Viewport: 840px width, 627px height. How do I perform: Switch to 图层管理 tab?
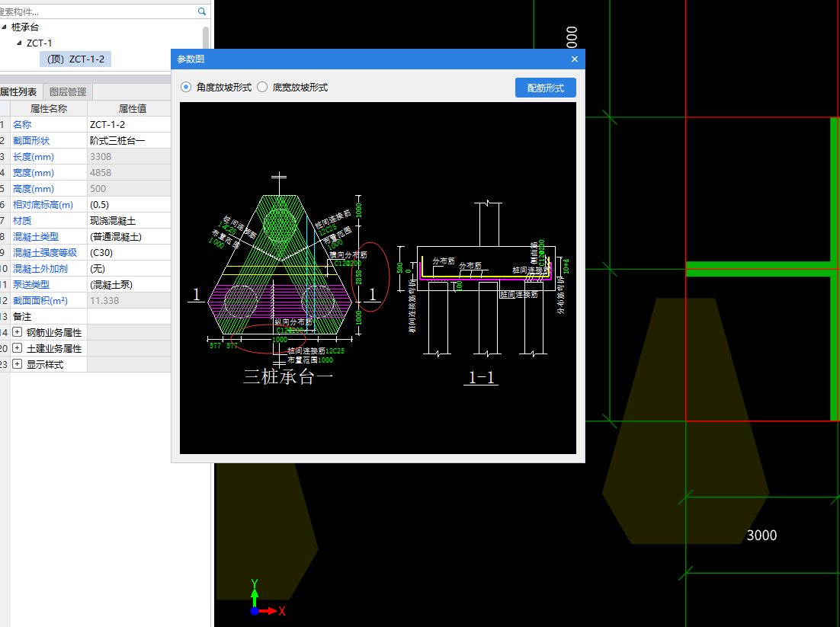pos(68,92)
